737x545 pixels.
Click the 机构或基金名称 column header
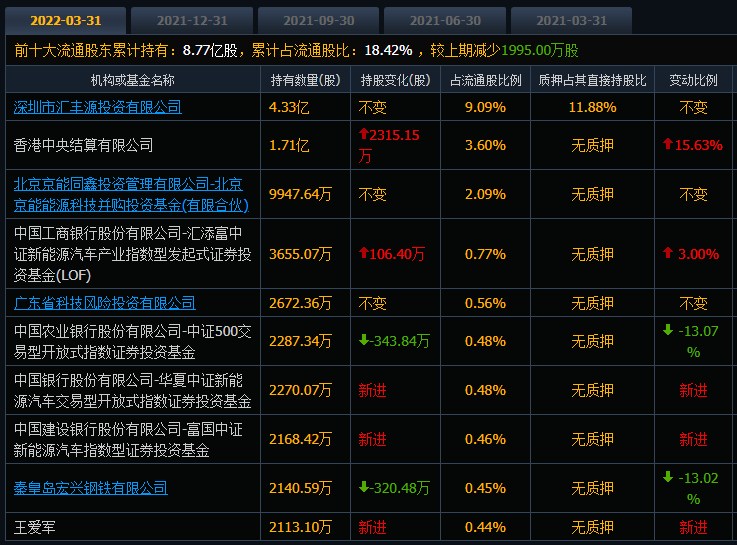pos(133,80)
